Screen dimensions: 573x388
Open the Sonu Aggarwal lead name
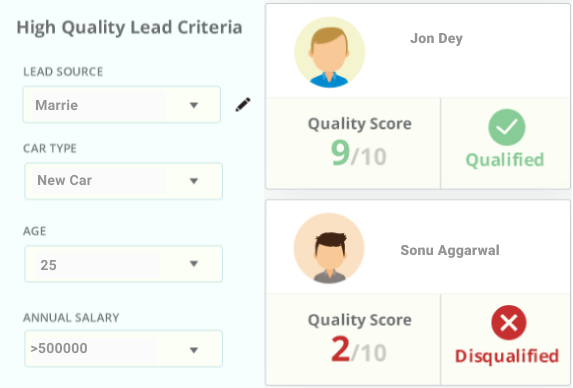click(x=450, y=250)
